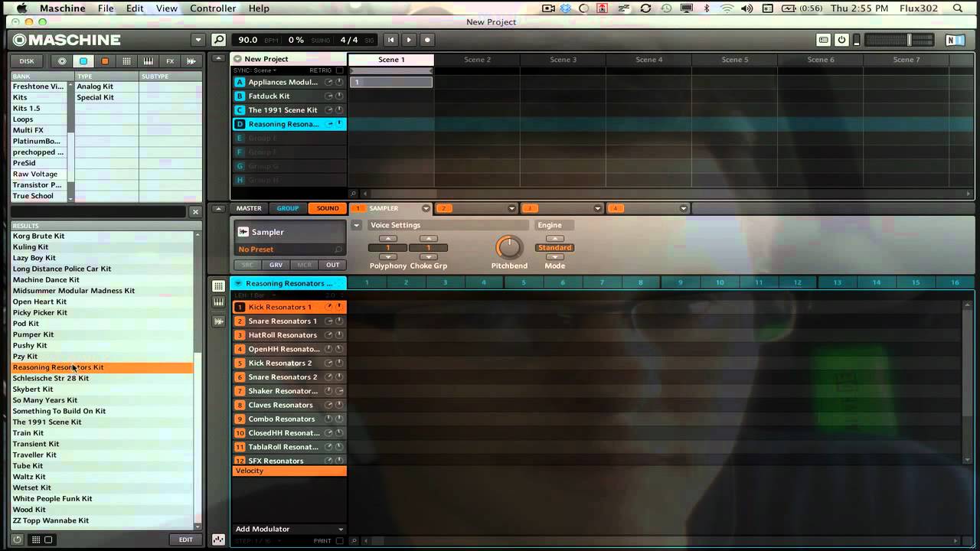Open the Sampler module icon

coord(243,232)
